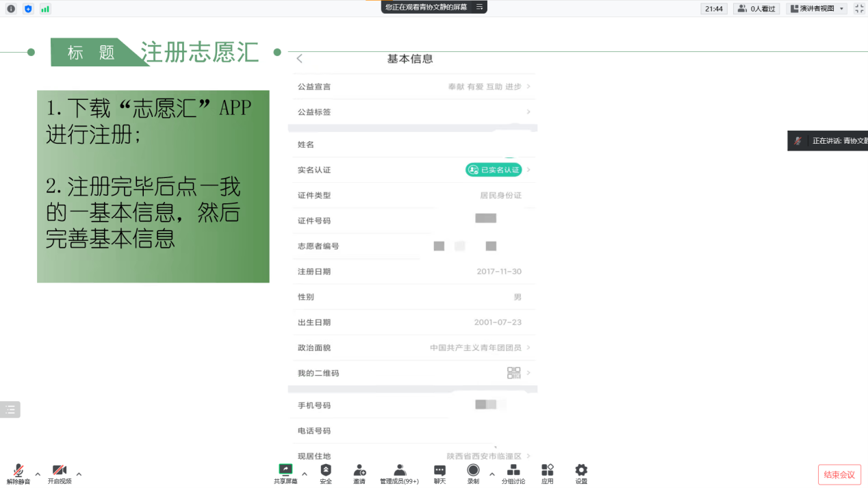Expand 政治面貌 row chevron
Viewport: 868px width, 488px height.
pos(528,348)
